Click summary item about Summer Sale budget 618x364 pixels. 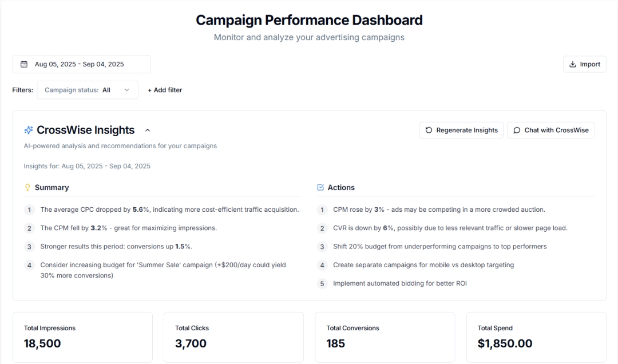coord(163,270)
